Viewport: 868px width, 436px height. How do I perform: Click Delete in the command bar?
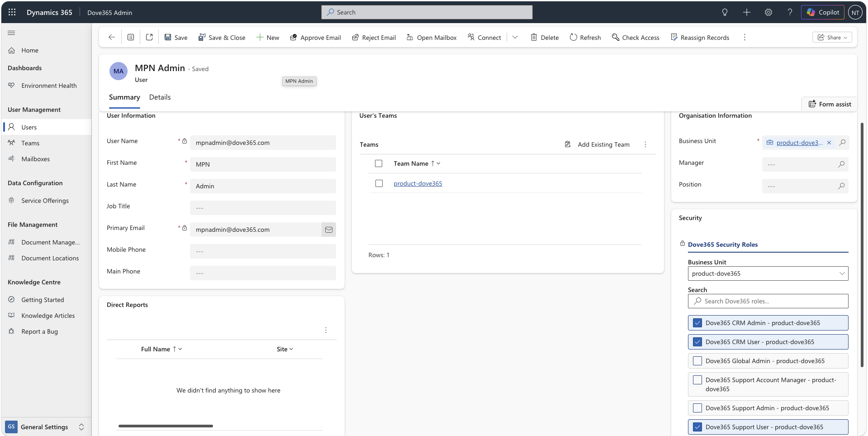[x=545, y=38]
